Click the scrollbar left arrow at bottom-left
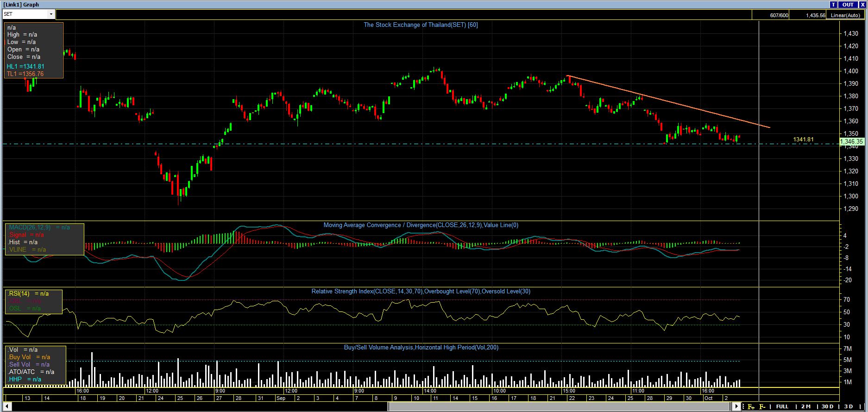The image size is (868, 412). (x=6, y=406)
